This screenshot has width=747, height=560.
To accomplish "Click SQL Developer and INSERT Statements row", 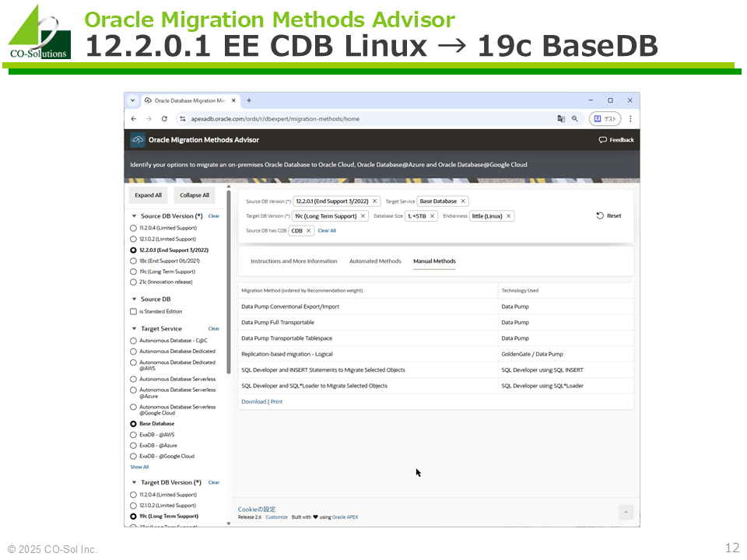I will tap(436, 370).
